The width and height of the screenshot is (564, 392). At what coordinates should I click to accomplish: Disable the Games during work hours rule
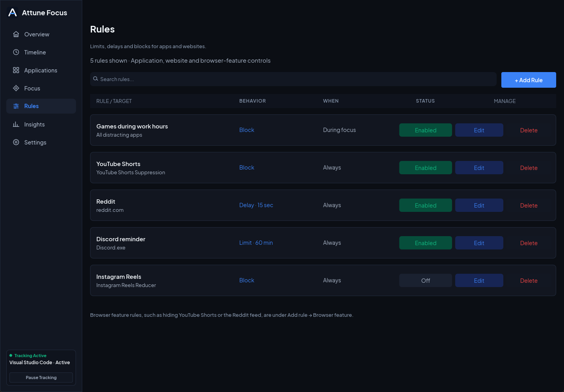(425, 130)
